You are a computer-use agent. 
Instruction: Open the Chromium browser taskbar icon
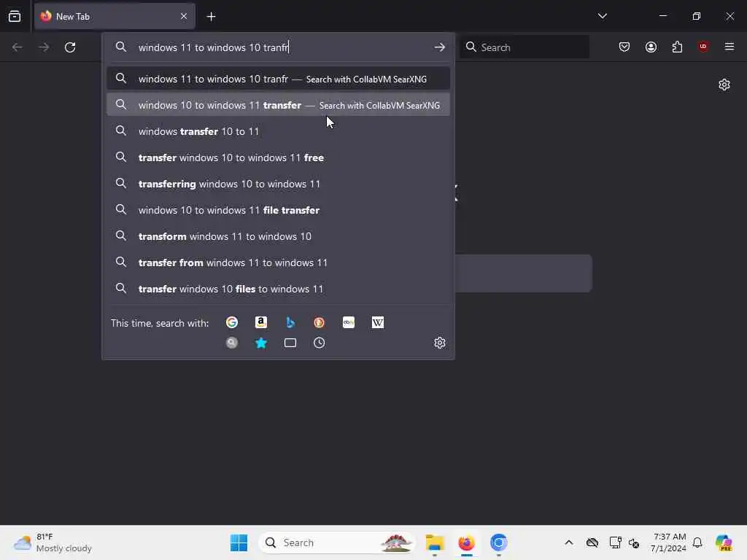[x=498, y=542]
